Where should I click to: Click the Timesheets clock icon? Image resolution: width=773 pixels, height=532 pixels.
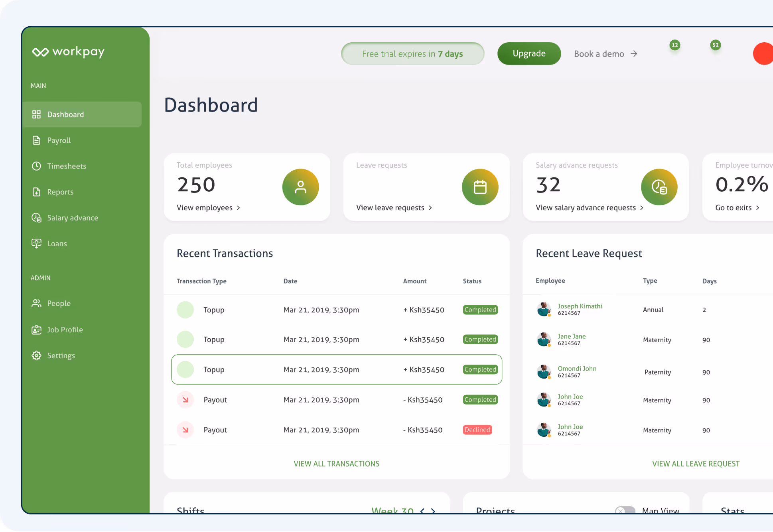coord(36,166)
